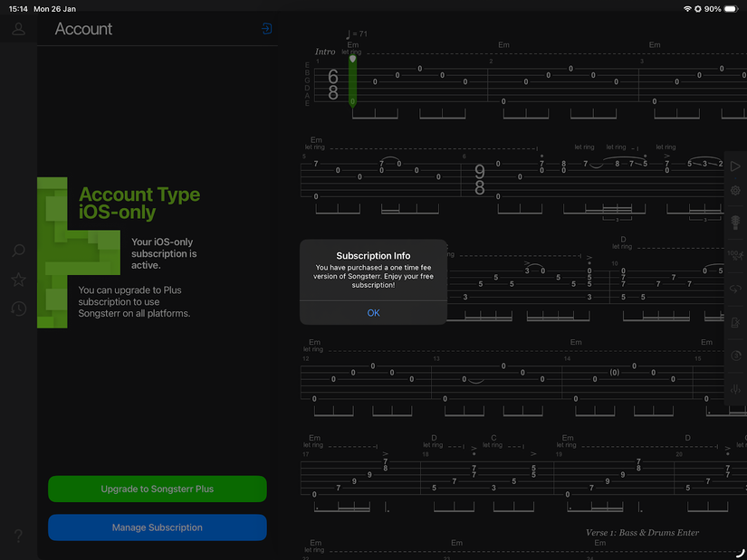The image size is (747, 560).
Task: Open History via the clock icon
Action: 18,308
